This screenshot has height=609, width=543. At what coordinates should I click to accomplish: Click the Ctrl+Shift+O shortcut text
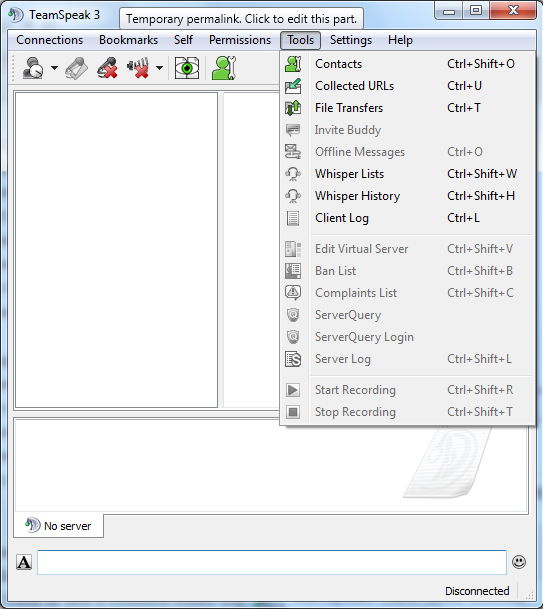click(481, 64)
